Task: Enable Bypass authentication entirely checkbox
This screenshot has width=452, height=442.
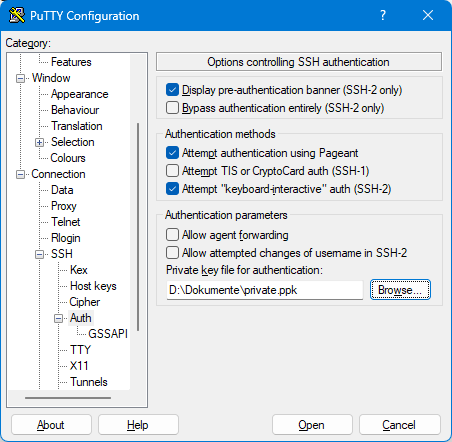Action: tap(172, 108)
